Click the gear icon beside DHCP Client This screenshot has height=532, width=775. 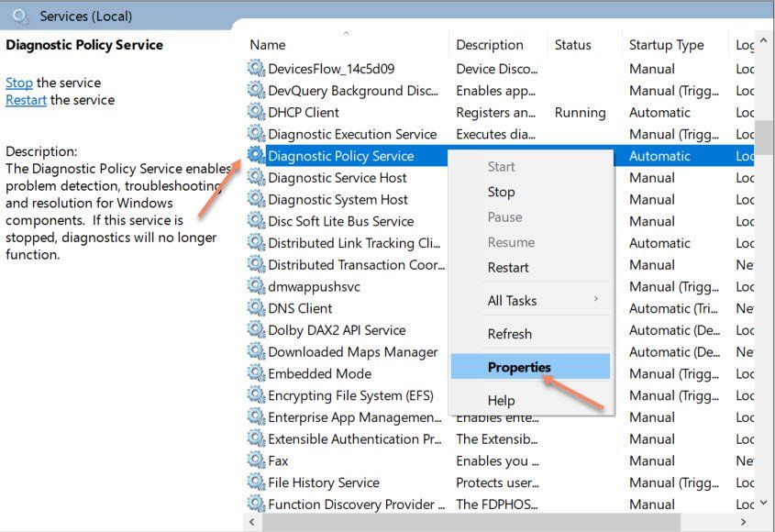(256, 112)
